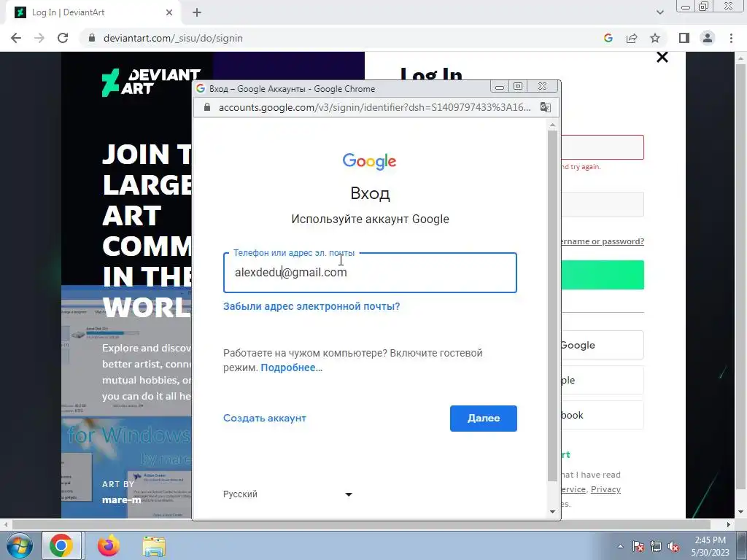Image resolution: width=747 pixels, height=560 pixels.
Task: Click the popup accounts.google.com URL
Action: pyautogui.click(x=374, y=107)
